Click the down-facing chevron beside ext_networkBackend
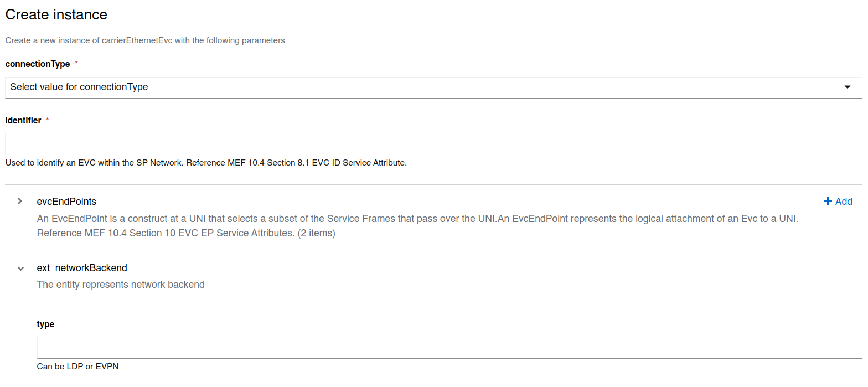This screenshot has width=868, height=387. [x=20, y=268]
